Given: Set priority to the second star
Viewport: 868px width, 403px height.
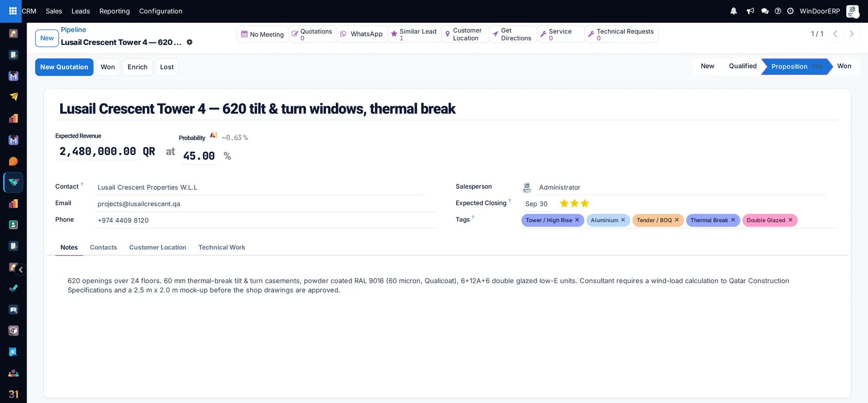Looking at the screenshot, I should point(575,203).
